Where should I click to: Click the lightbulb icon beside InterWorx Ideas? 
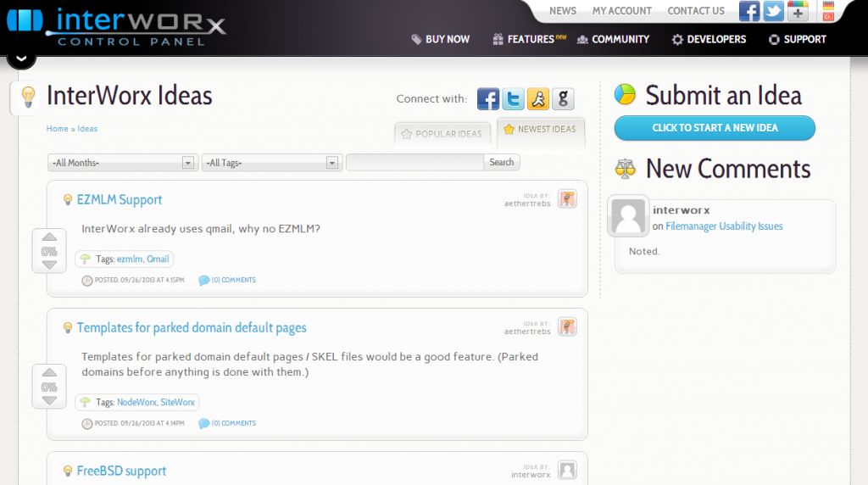pos(28,98)
